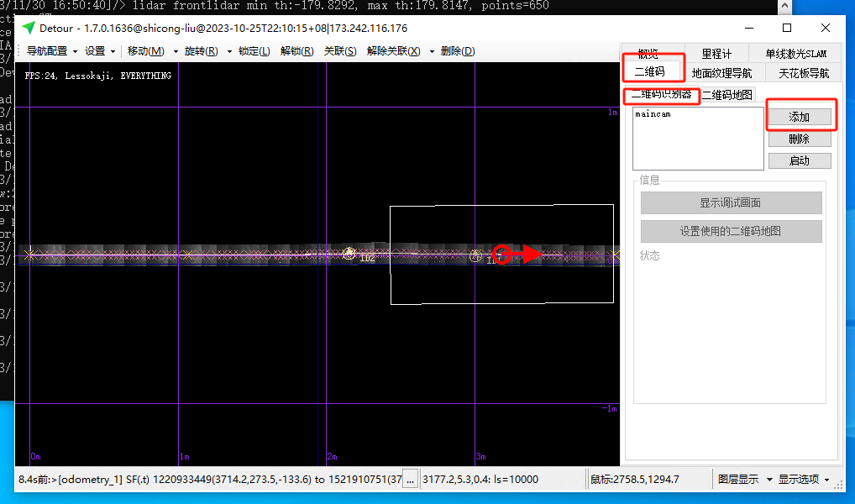Click the Detour green arrow app icon
Image resolution: width=855 pixels, height=504 pixels.
(x=29, y=28)
